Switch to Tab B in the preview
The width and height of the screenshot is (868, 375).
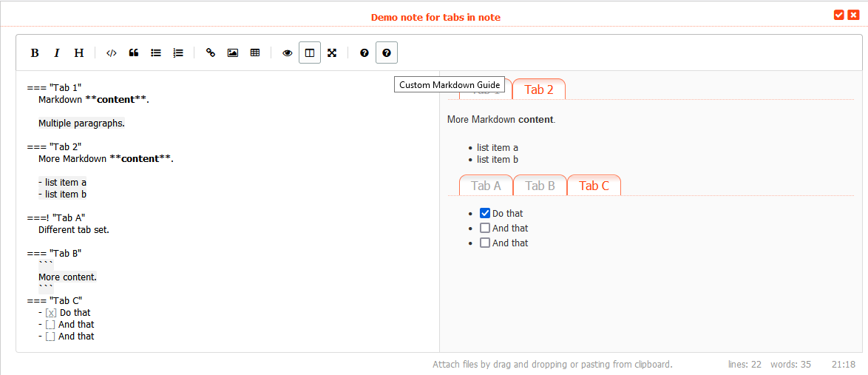coord(540,186)
